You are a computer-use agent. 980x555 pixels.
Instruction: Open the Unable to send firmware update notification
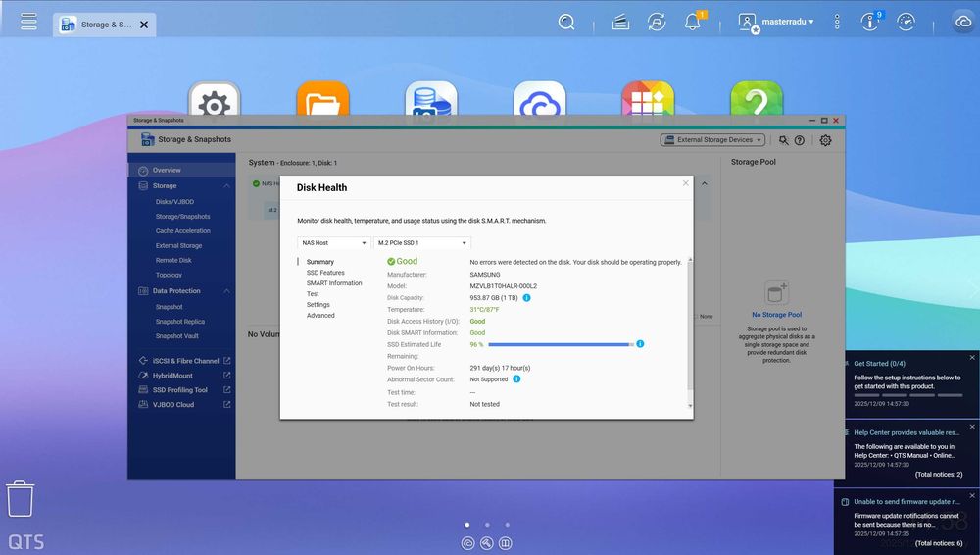(x=907, y=521)
